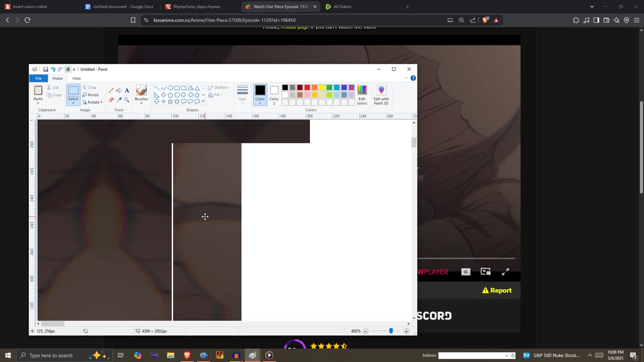Bookmark this page in the browser

(133, 20)
